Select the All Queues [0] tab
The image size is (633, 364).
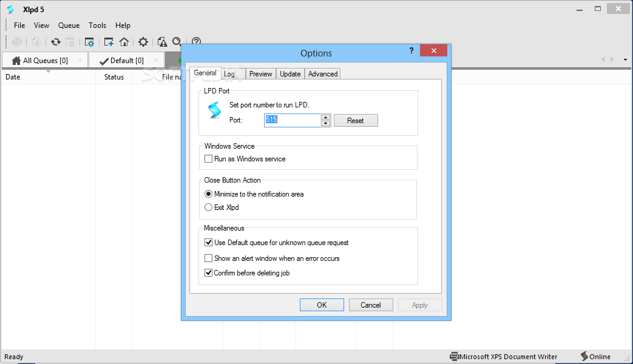pos(45,61)
